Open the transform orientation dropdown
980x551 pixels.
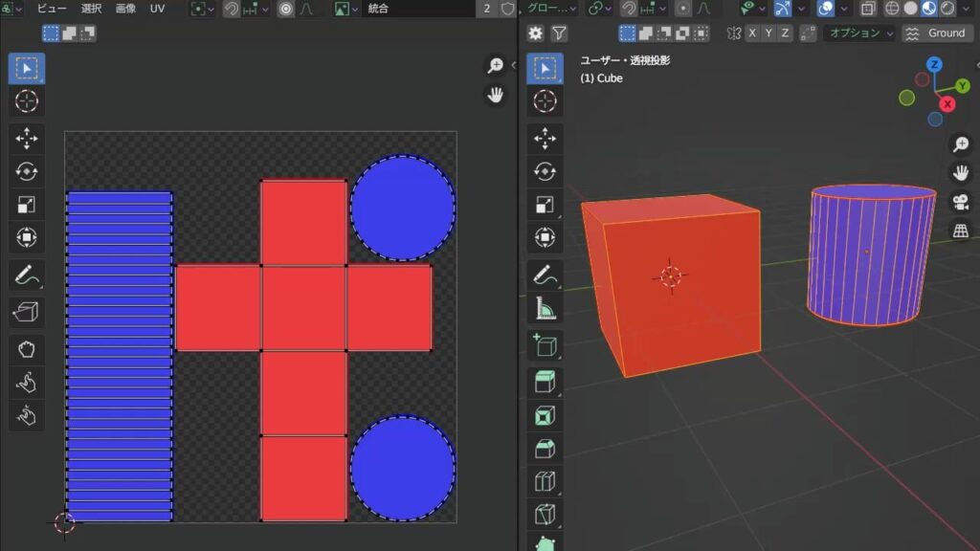click(551, 9)
